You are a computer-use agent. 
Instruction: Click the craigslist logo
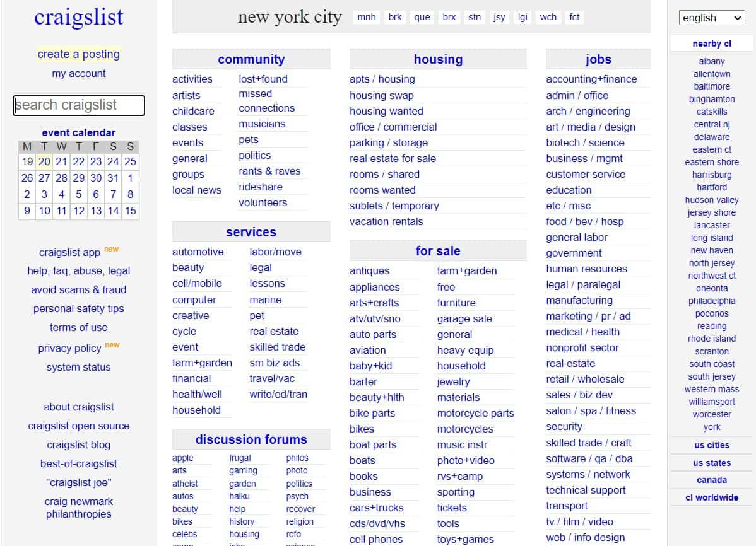[x=79, y=18]
